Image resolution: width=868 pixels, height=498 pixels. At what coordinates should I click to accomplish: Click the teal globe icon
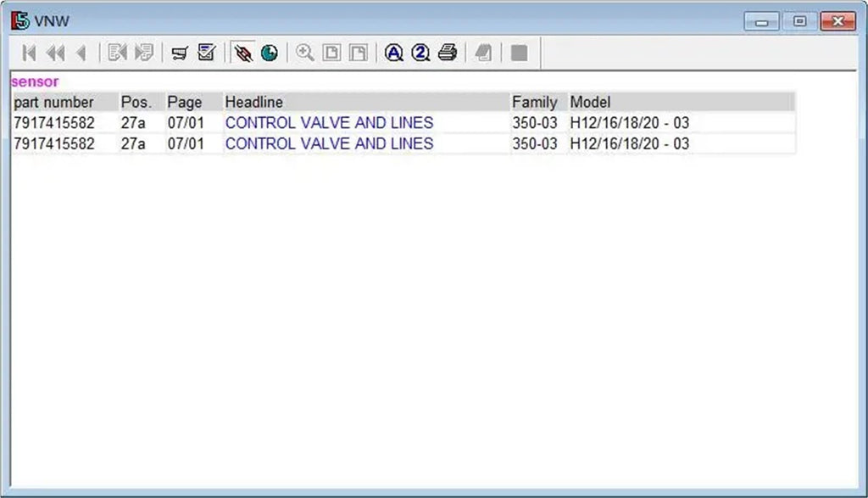coord(270,53)
